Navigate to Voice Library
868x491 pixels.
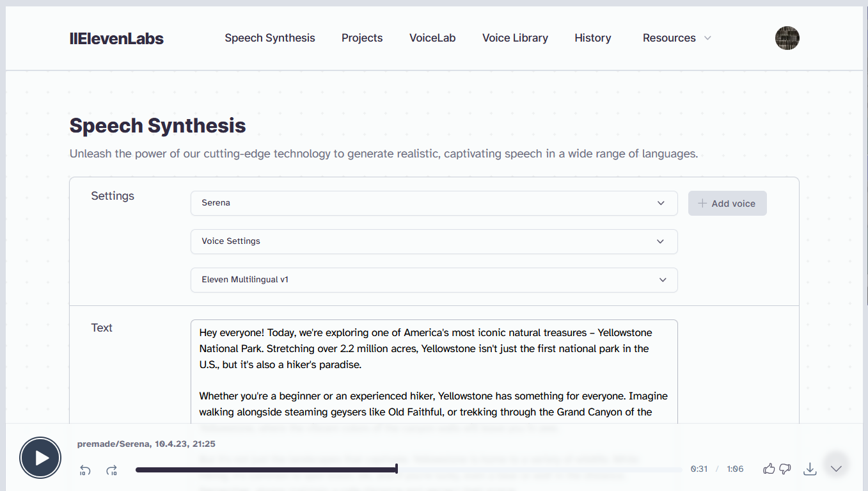pyautogui.click(x=515, y=38)
